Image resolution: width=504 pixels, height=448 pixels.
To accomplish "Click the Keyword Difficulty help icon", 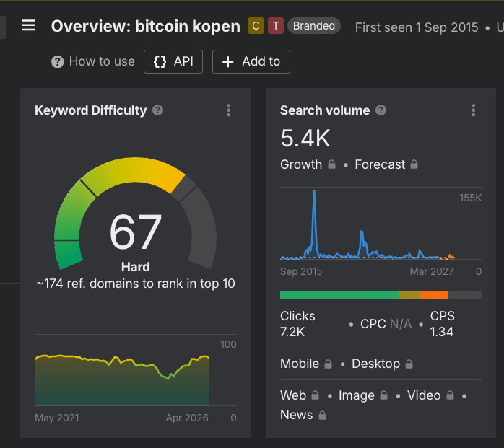I will click(157, 110).
